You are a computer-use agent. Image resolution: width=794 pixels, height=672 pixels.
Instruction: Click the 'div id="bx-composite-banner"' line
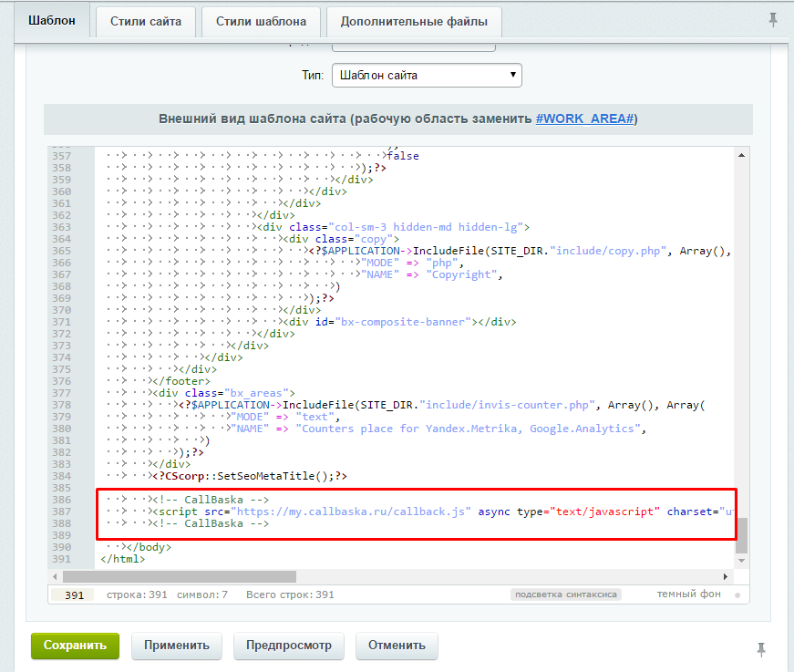pos(399,322)
